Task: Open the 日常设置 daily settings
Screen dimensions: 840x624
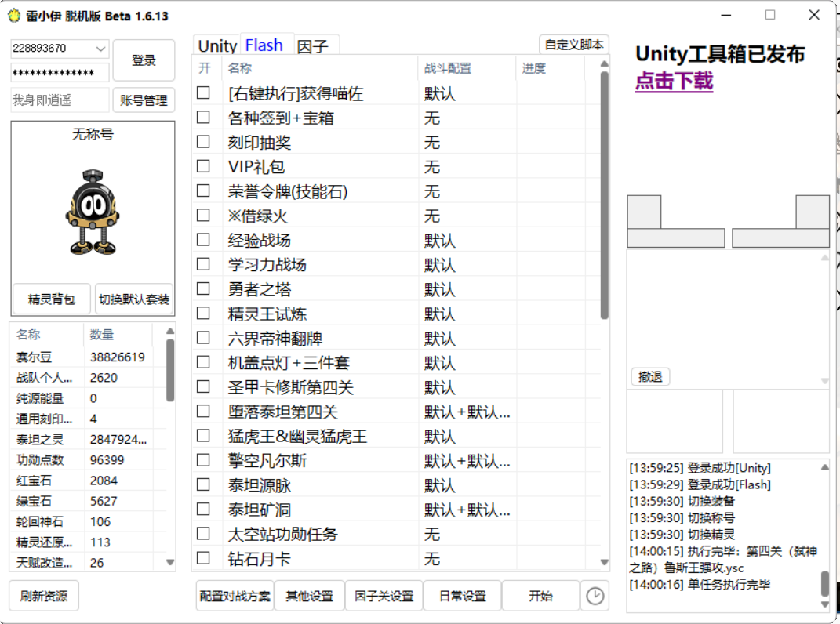Action: 461,596
